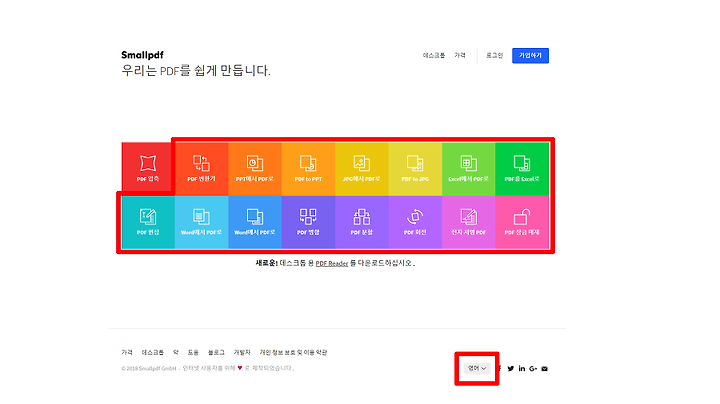
Task: Click 데스크톱 in the header navigation
Action: pos(434,55)
